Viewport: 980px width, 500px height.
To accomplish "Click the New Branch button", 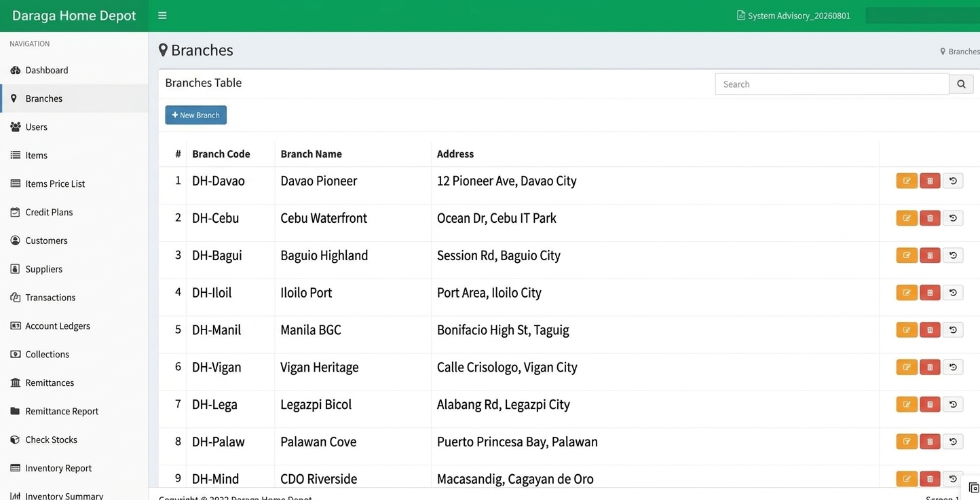I will [x=195, y=115].
